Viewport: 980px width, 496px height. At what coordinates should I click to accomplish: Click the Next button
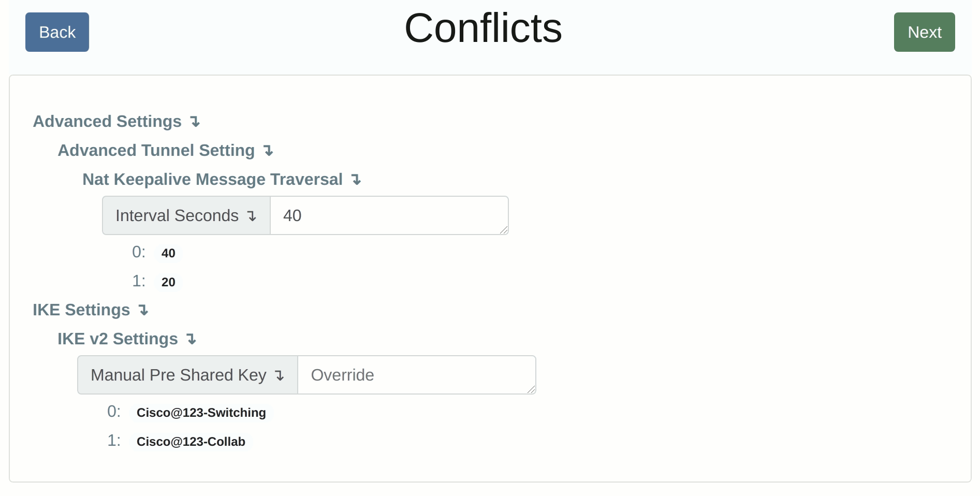pyautogui.click(x=924, y=32)
